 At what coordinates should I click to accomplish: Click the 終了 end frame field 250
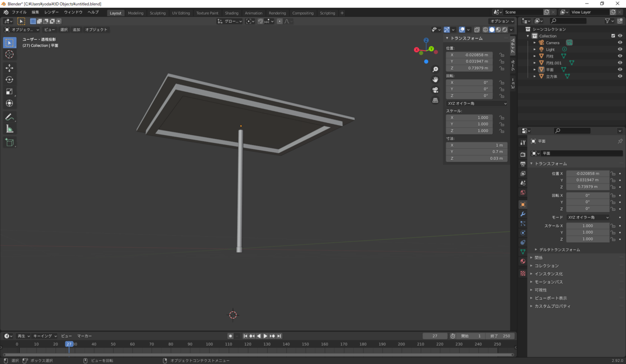tap(500, 336)
